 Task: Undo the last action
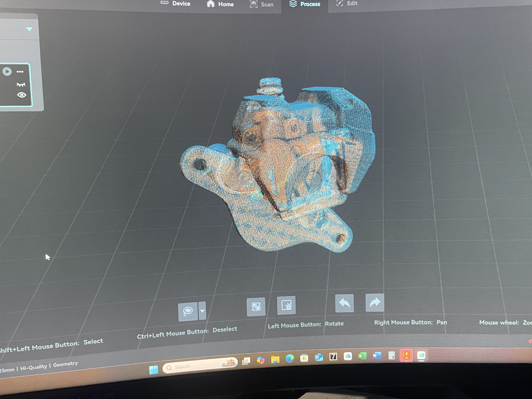pyautogui.click(x=344, y=303)
